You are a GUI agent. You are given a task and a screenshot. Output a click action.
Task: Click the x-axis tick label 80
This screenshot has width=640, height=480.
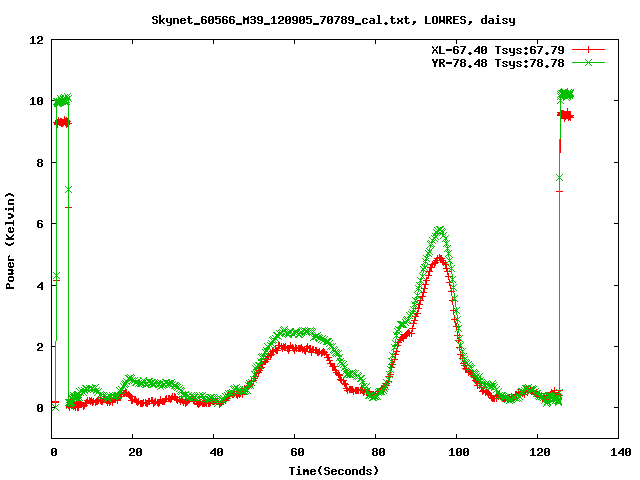pos(378,452)
